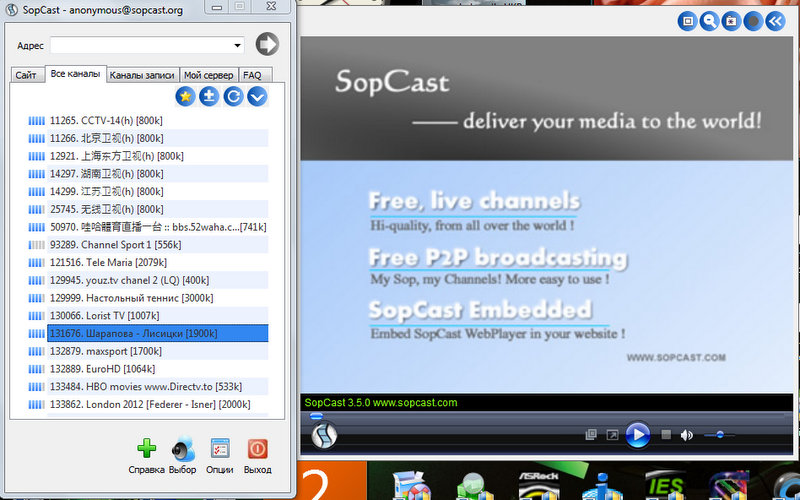Open Опции settings icon

tap(220, 456)
